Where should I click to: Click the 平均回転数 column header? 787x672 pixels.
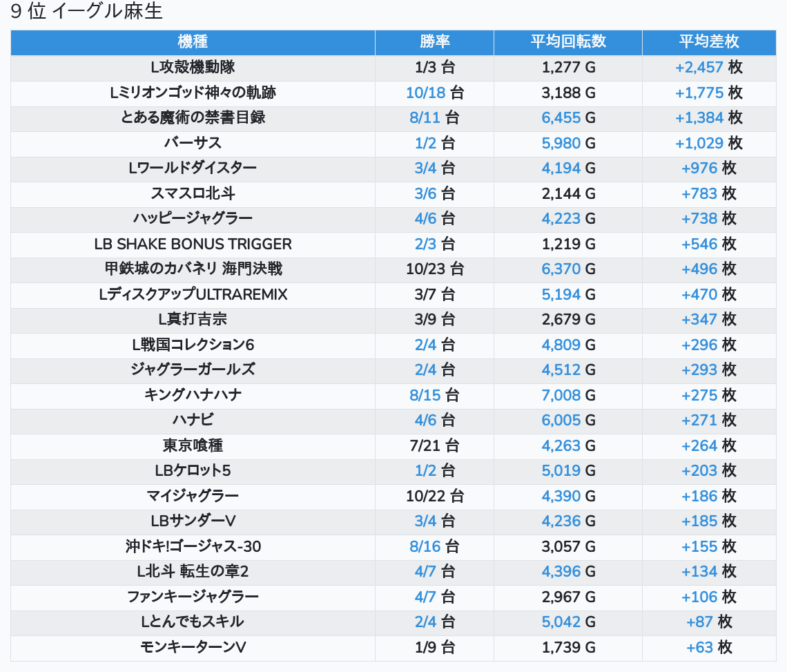568,41
